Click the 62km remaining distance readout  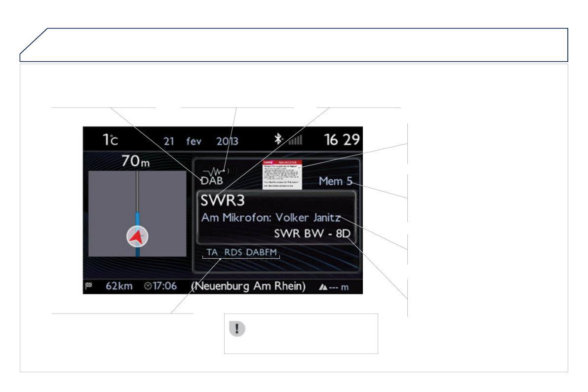coord(119,286)
